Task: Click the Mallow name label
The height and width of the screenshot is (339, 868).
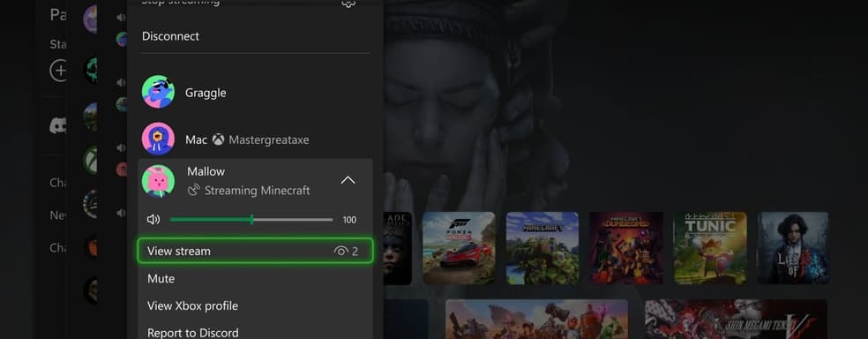Action: coord(206,171)
